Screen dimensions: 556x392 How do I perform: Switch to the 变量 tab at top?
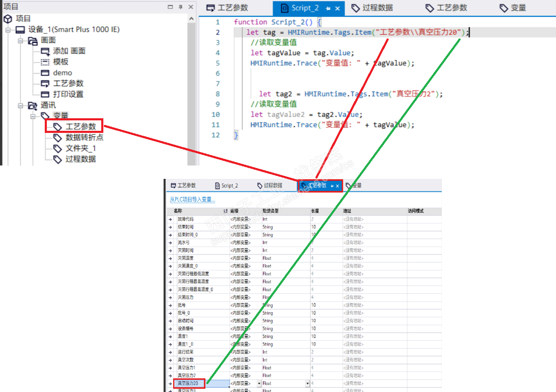(513, 8)
